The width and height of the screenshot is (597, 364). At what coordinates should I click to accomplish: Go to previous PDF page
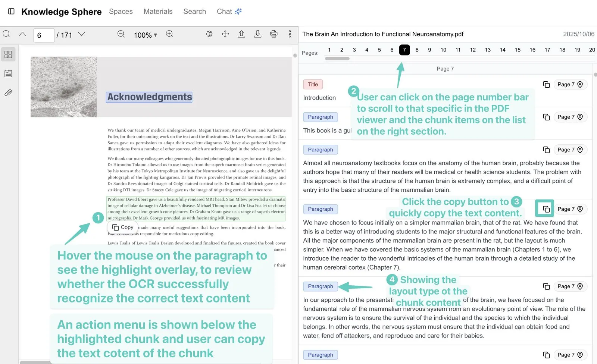click(x=22, y=34)
